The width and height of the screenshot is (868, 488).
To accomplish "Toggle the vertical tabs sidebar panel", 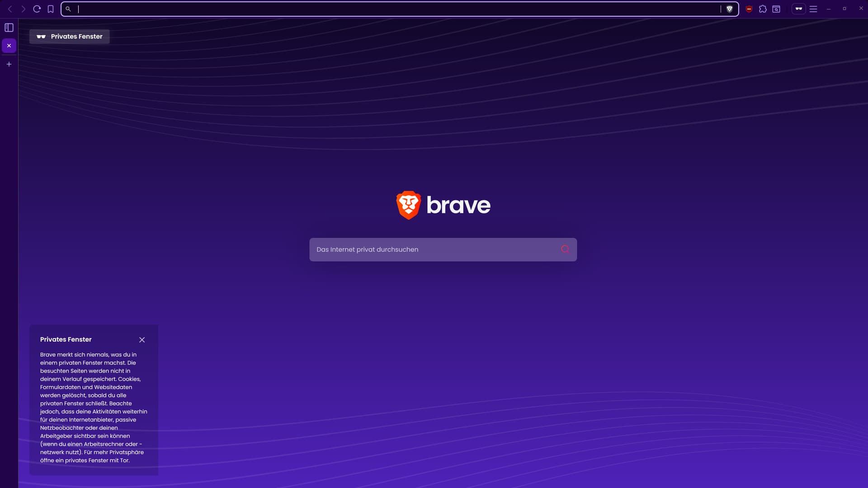I will coord(9,28).
